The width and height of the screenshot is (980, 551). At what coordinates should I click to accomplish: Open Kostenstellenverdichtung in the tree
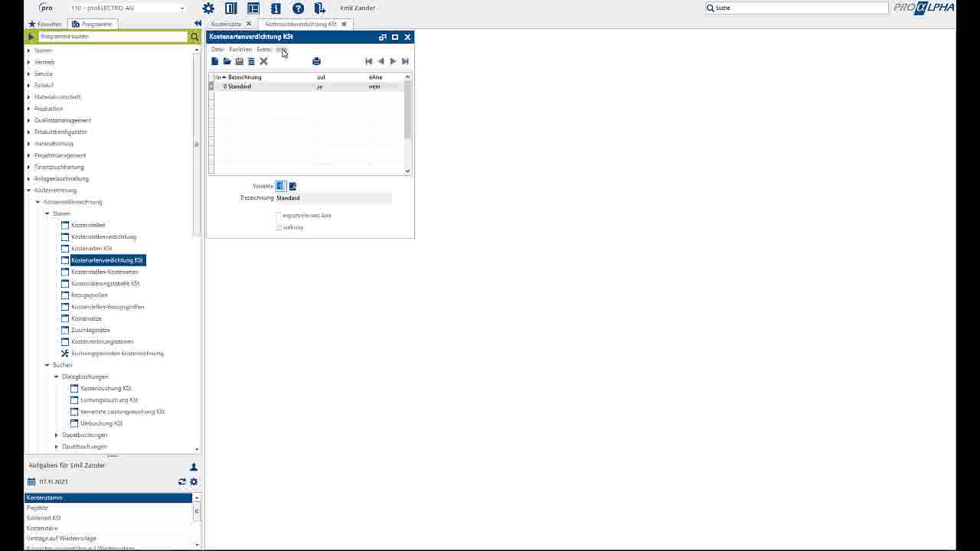tap(103, 236)
